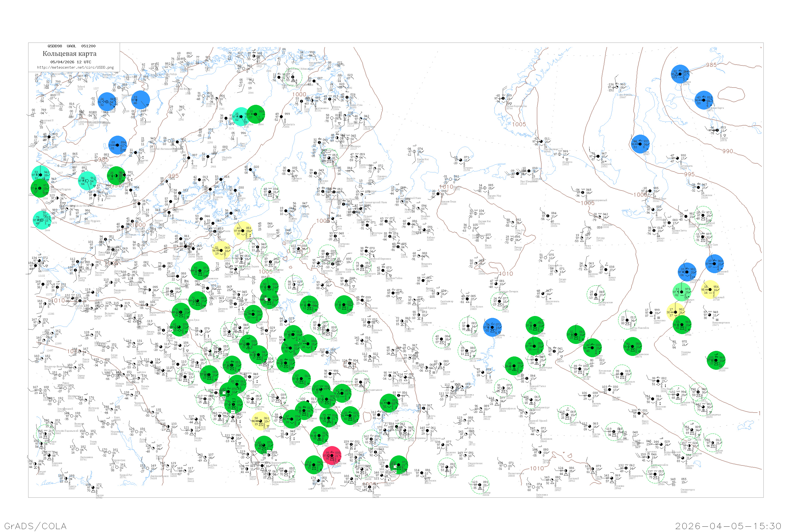The width and height of the screenshot is (798, 532).
Task: Click the Кольцевая карта title text
Action: coord(69,54)
